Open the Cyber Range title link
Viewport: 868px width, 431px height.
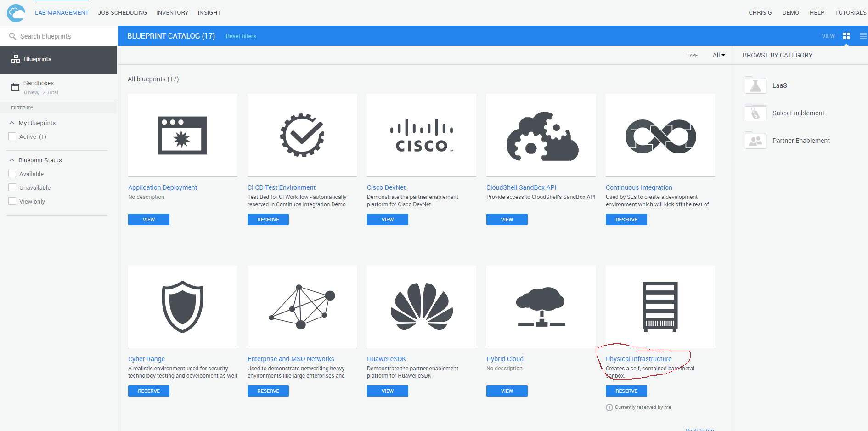coord(147,359)
